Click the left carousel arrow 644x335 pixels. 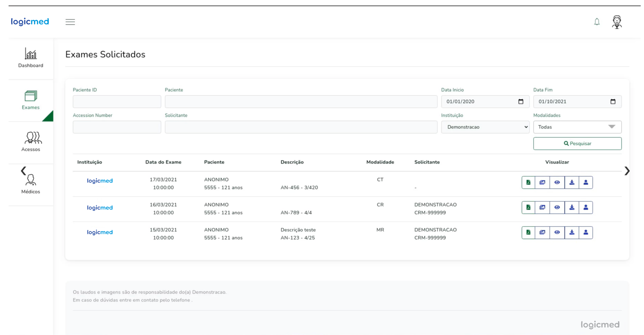pyautogui.click(x=23, y=171)
